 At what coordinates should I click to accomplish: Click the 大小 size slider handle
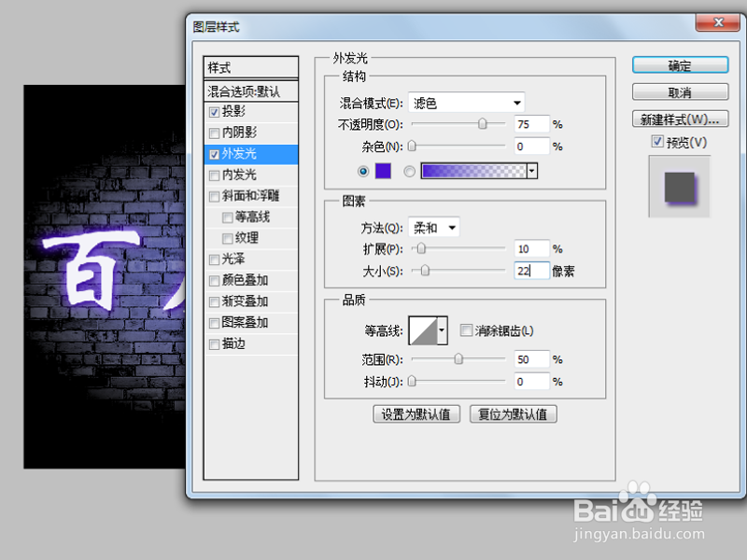(426, 271)
